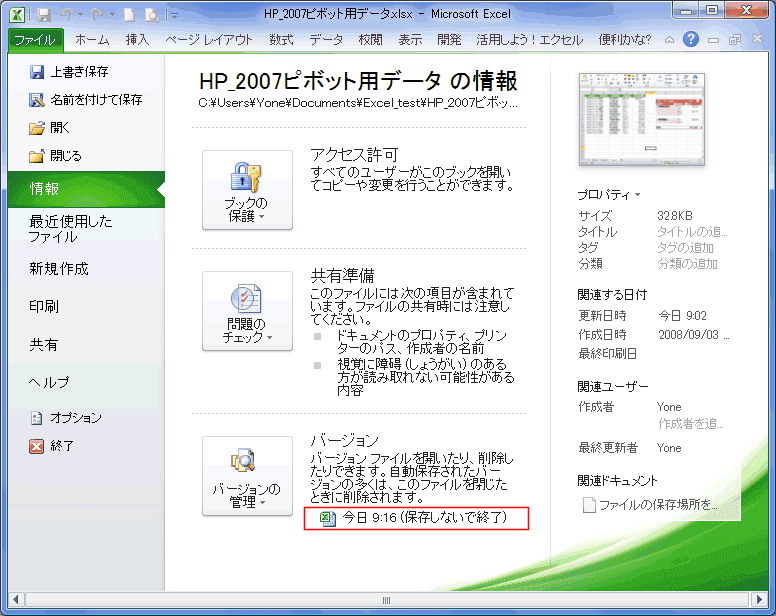This screenshot has height=616, width=776.
Task: Click the 32.8KB size value
Action: [675, 216]
